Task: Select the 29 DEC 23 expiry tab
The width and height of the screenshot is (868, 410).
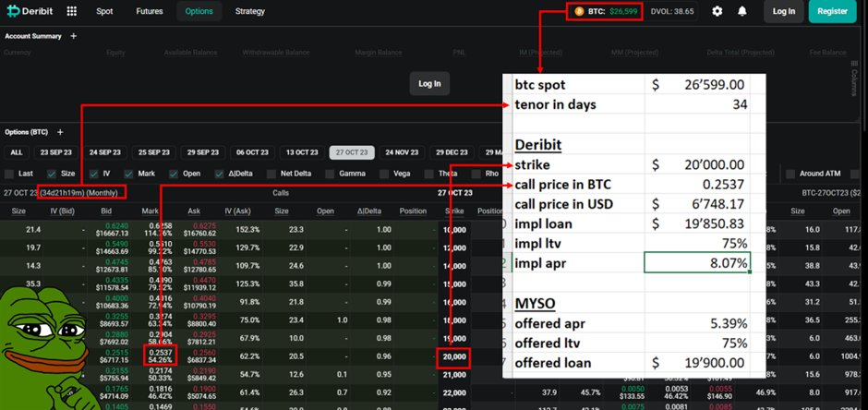Action: 452,152
